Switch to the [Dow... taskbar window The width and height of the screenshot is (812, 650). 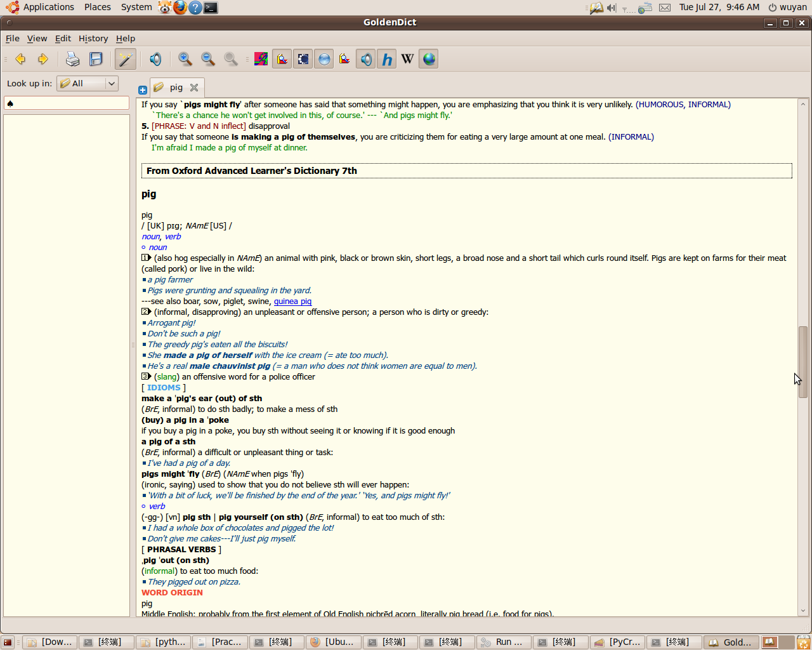50,642
